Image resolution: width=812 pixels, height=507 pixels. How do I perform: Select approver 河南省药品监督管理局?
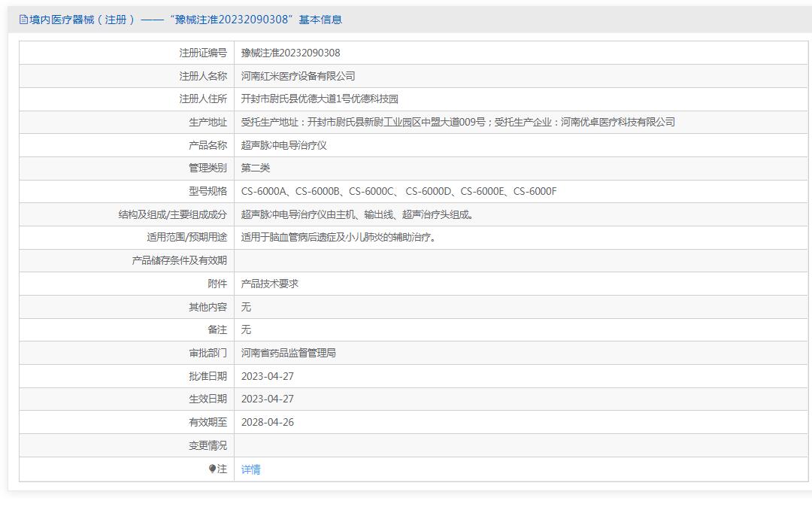[289, 354]
